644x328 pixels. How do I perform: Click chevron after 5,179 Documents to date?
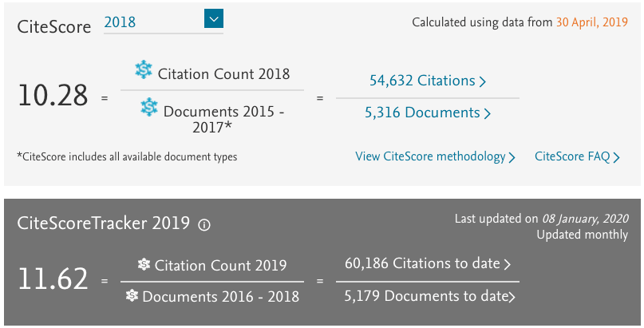tap(511, 297)
